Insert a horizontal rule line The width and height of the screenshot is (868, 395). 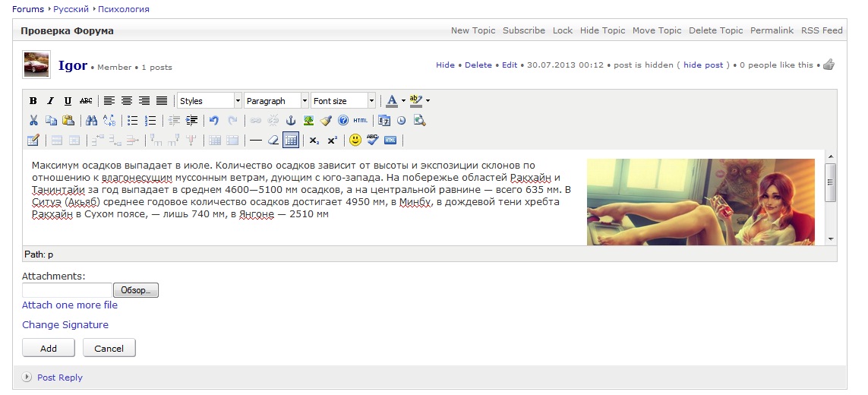[255, 141]
